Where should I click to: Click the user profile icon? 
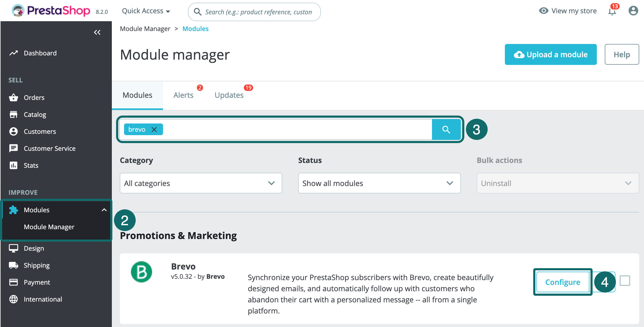(633, 11)
